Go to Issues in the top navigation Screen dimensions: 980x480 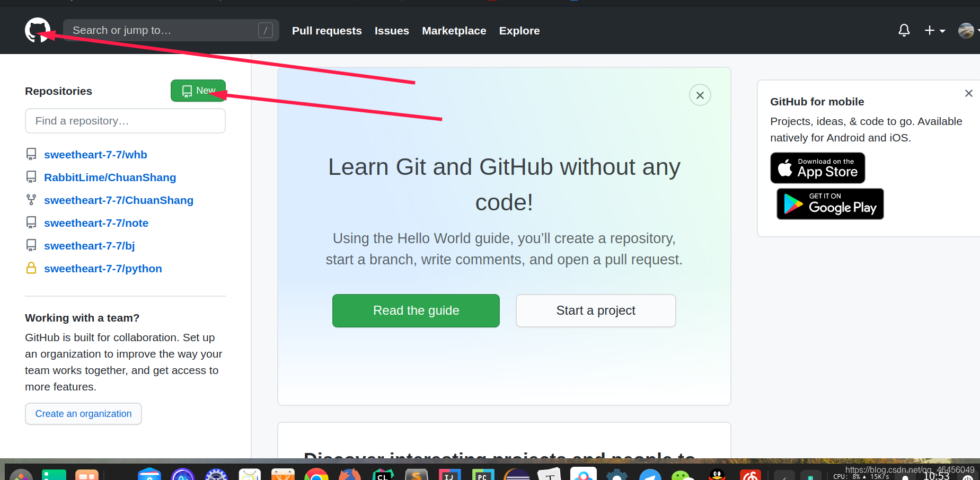[392, 31]
